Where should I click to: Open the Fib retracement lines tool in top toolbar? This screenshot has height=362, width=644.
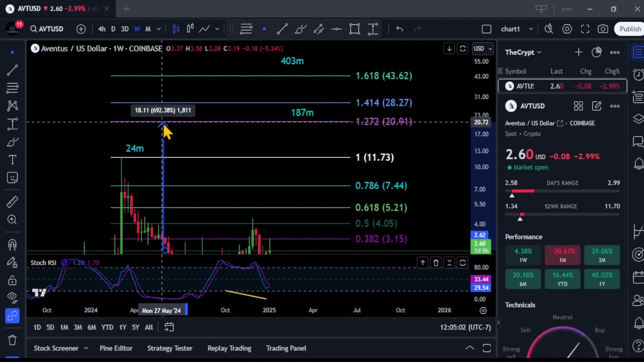click(x=246, y=29)
